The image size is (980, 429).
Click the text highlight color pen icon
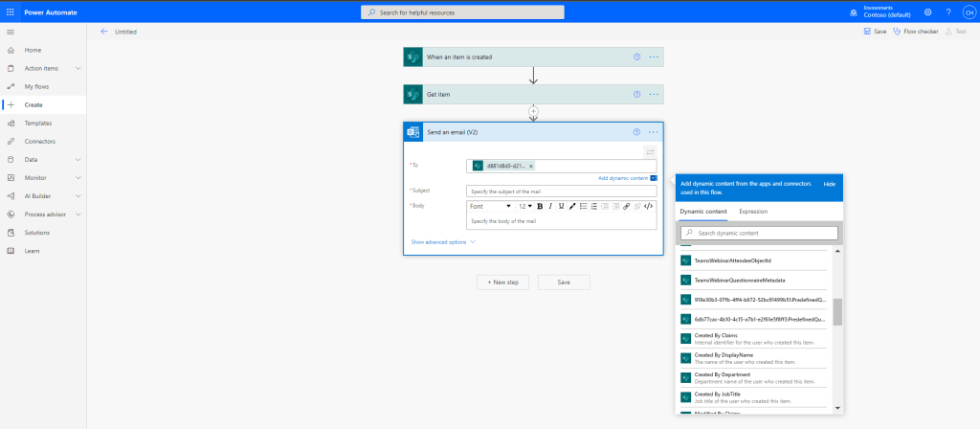[572, 206]
